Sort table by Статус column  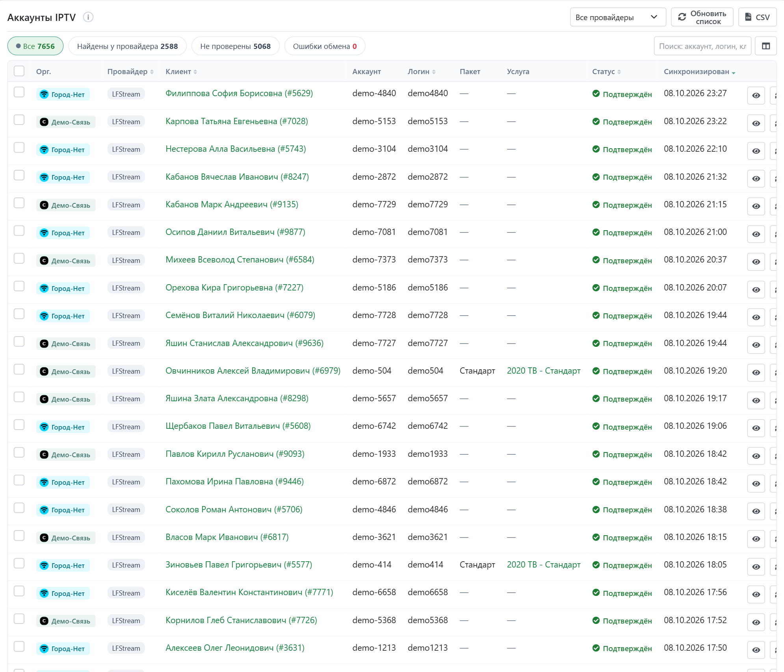pos(606,72)
